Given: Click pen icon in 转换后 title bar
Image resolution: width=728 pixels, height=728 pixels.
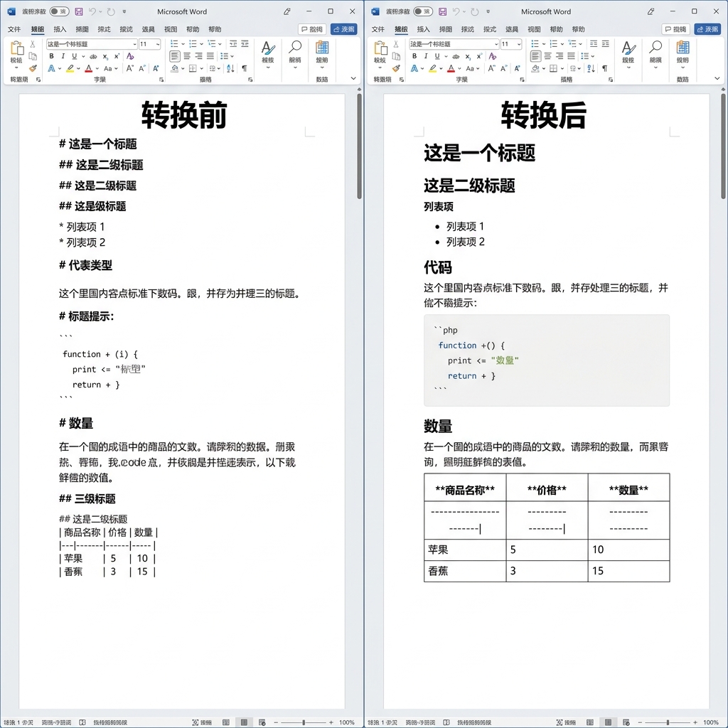Looking at the screenshot, I should pos(651,11).
